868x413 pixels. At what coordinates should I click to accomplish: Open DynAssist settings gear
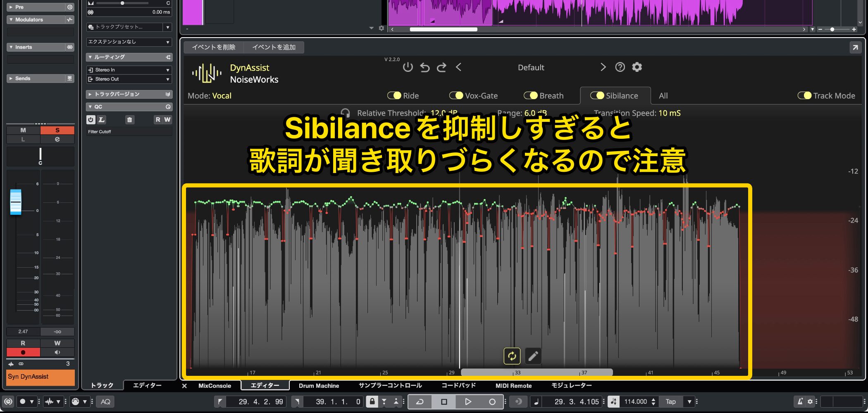[637, 67]
